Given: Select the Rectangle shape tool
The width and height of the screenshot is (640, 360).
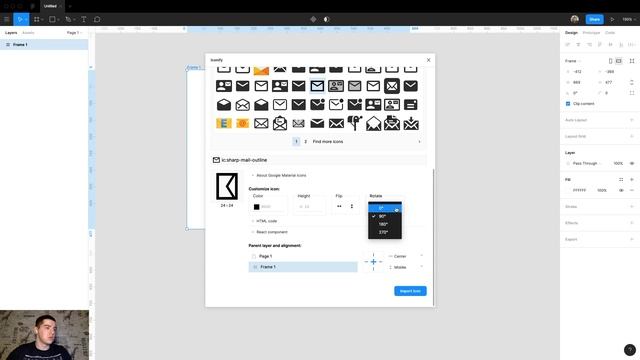Looking at the screenshot, I should pyautogui.click(x=52, y=19).
